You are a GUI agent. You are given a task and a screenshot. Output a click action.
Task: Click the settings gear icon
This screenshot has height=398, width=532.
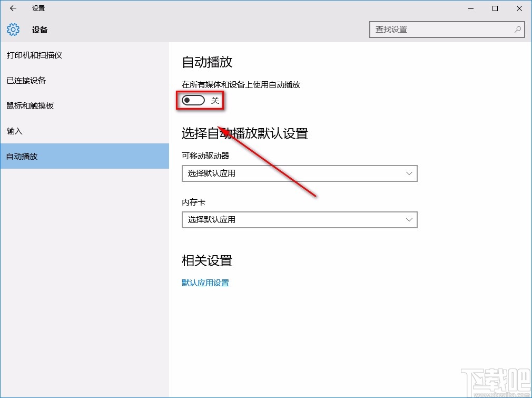point(13,30)
